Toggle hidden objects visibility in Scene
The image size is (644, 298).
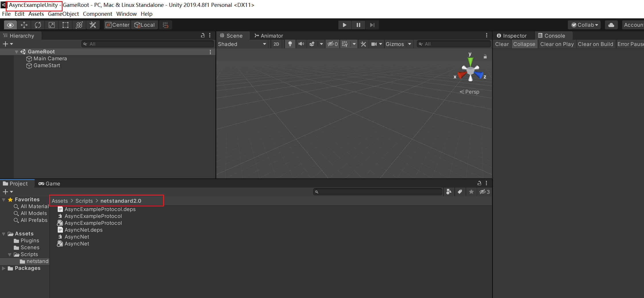(333, 44)
